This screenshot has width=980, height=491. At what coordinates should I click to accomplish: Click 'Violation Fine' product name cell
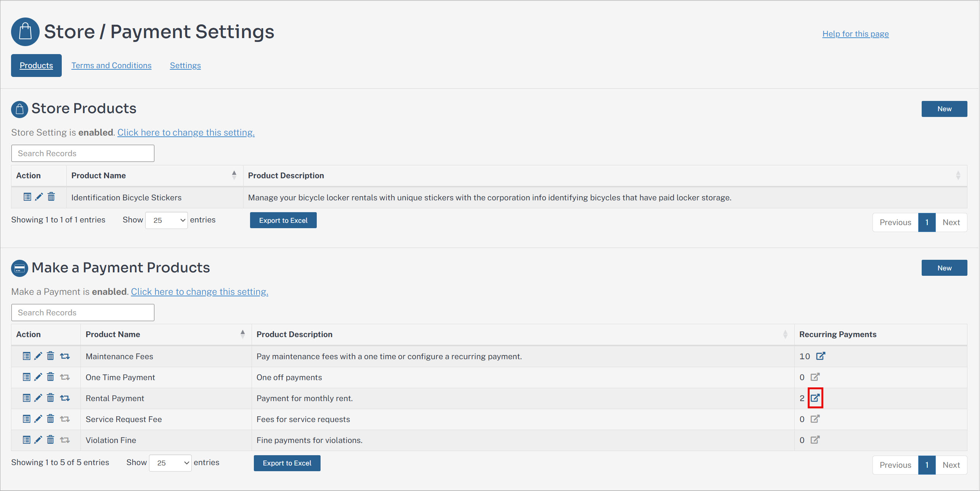click(166, 440)
